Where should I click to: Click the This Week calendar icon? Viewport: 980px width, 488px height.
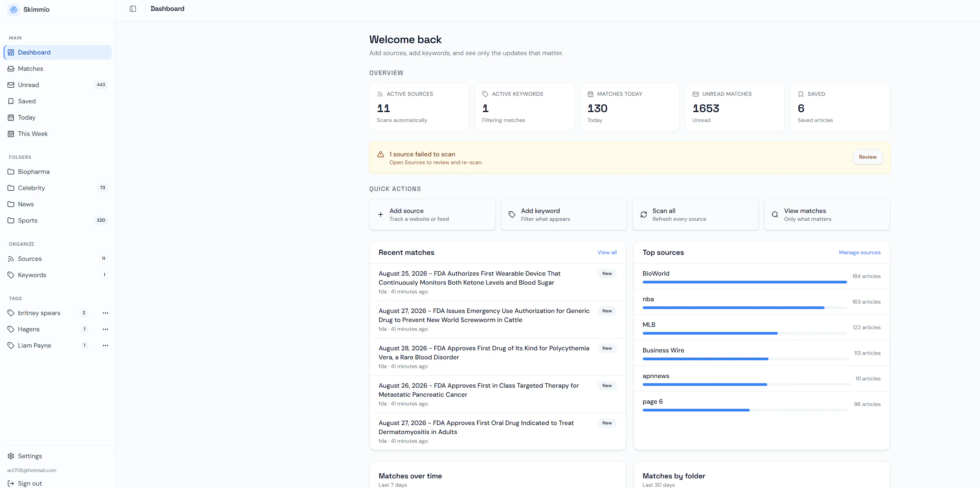11,134
